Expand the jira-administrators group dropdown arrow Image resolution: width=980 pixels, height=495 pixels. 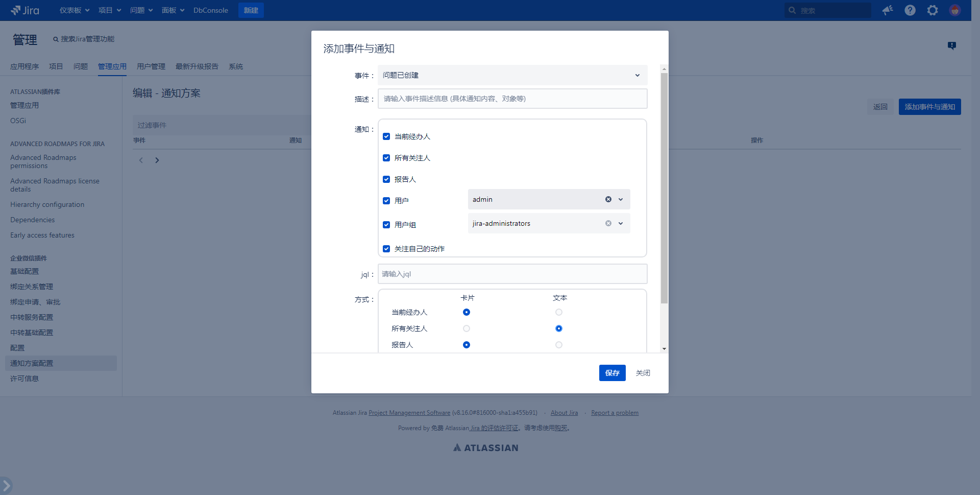621,223
